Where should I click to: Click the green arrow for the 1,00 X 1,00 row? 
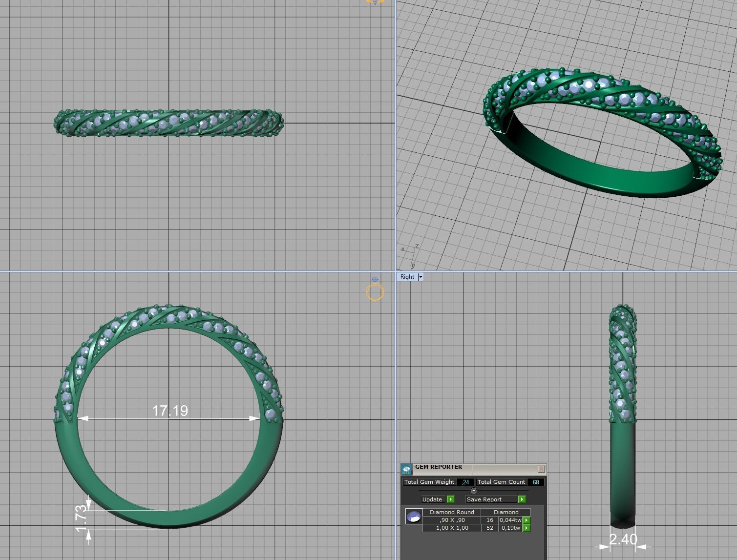pyautogui.click(x=526, y=528)
